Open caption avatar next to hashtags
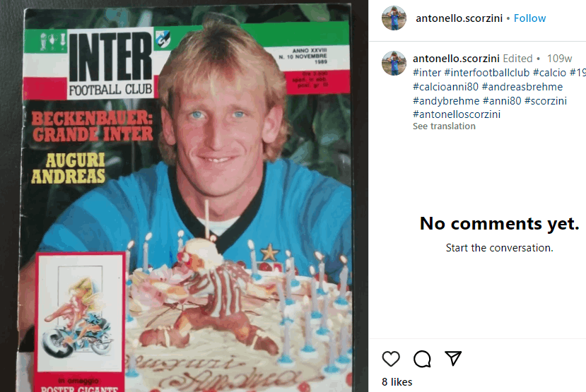This screenshot has width=586, height=392. click(x=394, y=63)
